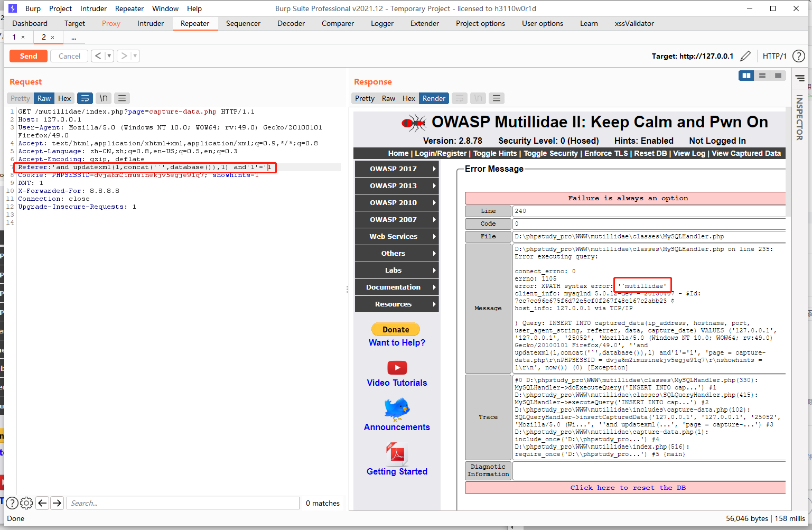Image resolution: width=812 pixels, height=530 pixels.
Task: Click the Toggle Security link
Action: (x=550, y=153)
